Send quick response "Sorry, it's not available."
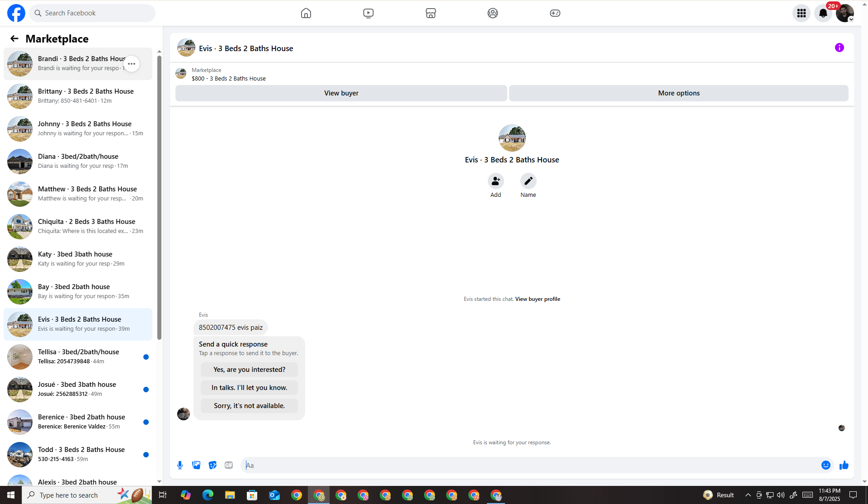868x504 pixels. click(x=249, y=406)
